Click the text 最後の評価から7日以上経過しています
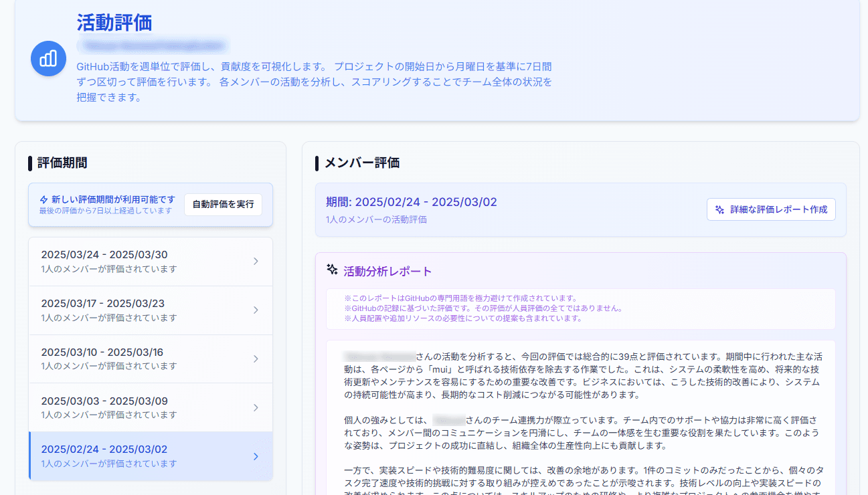The height and width of the screenshot is (495, 868). (106, 210)
